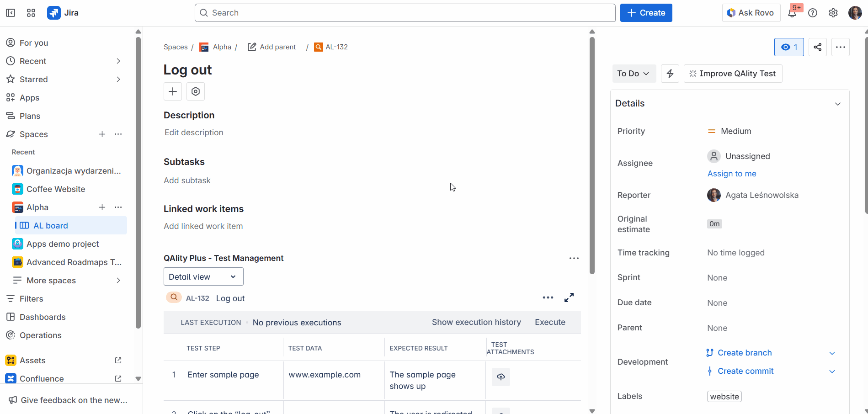Open the help question mark icon
Image resolution: width=868 pixels, height=414 pixels.
pyautogui.click(x=813, y=13)
